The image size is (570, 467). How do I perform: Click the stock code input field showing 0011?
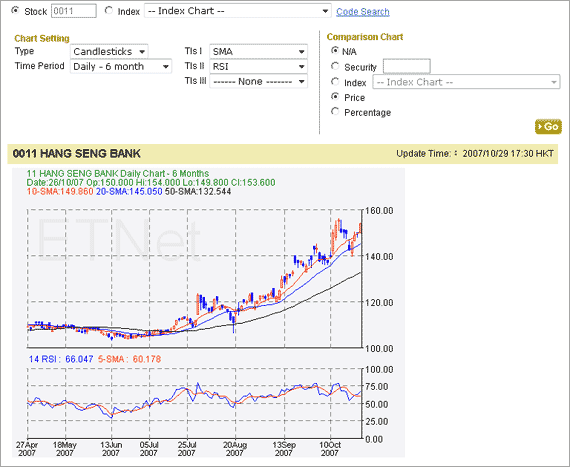pos(74,11)
